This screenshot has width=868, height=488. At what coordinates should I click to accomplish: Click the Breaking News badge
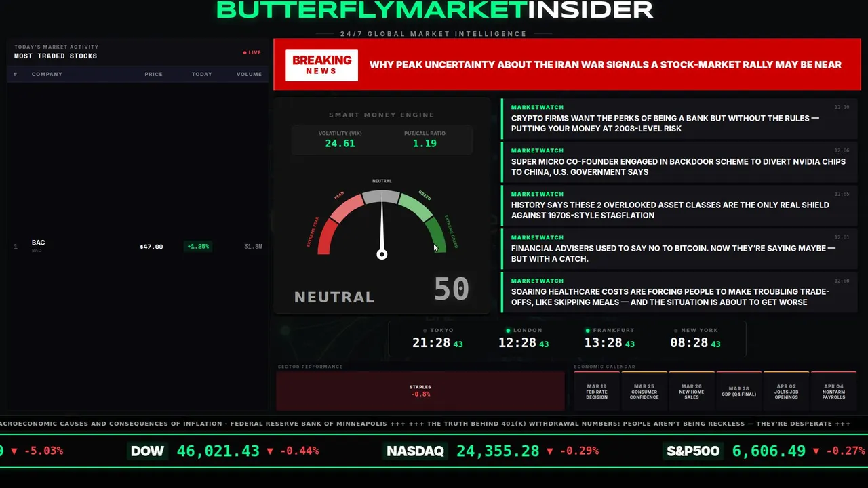[321, 65]
